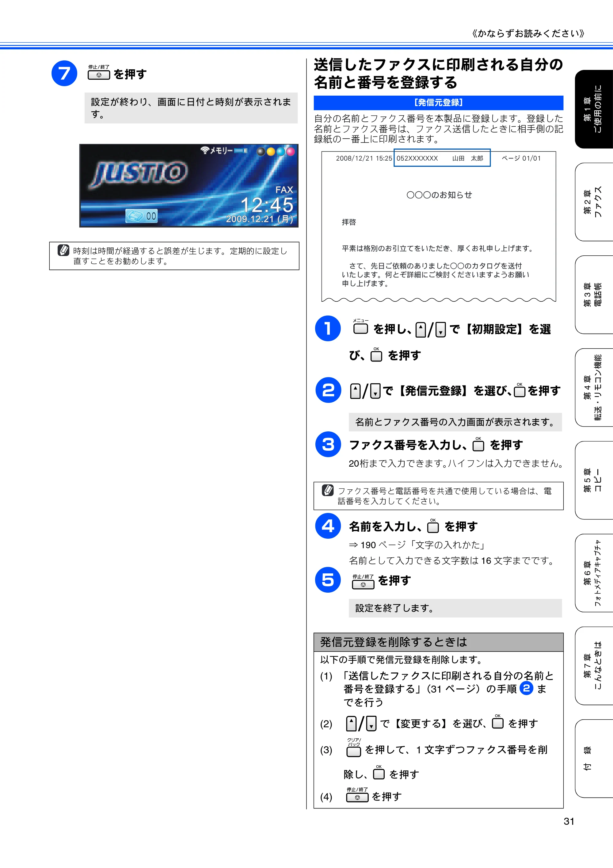Click the up arrow key icon in step 1
This screenshot has width=613, height=868.
click(421, 330)
